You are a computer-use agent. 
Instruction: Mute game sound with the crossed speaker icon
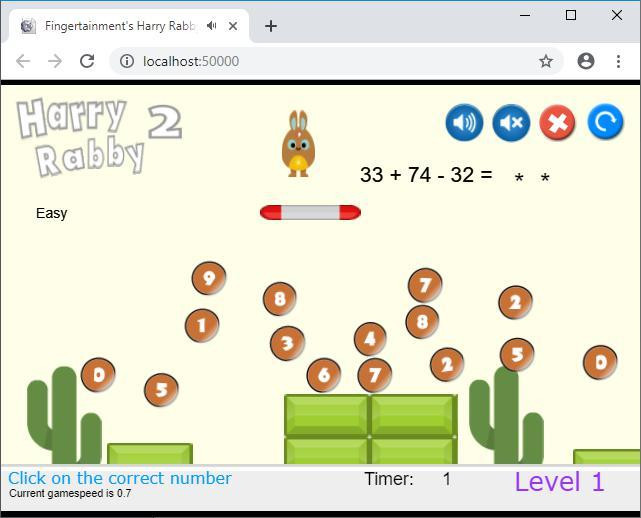[x=511, y=122]
